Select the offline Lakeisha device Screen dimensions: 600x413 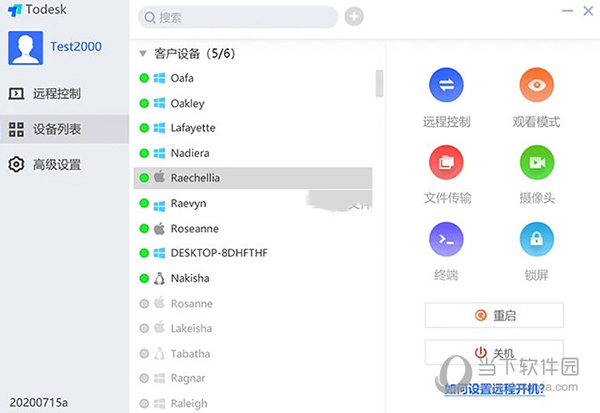253,328
